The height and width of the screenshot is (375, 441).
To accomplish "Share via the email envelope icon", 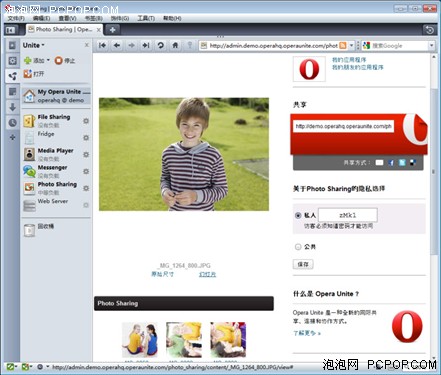I will click(379, 163).
